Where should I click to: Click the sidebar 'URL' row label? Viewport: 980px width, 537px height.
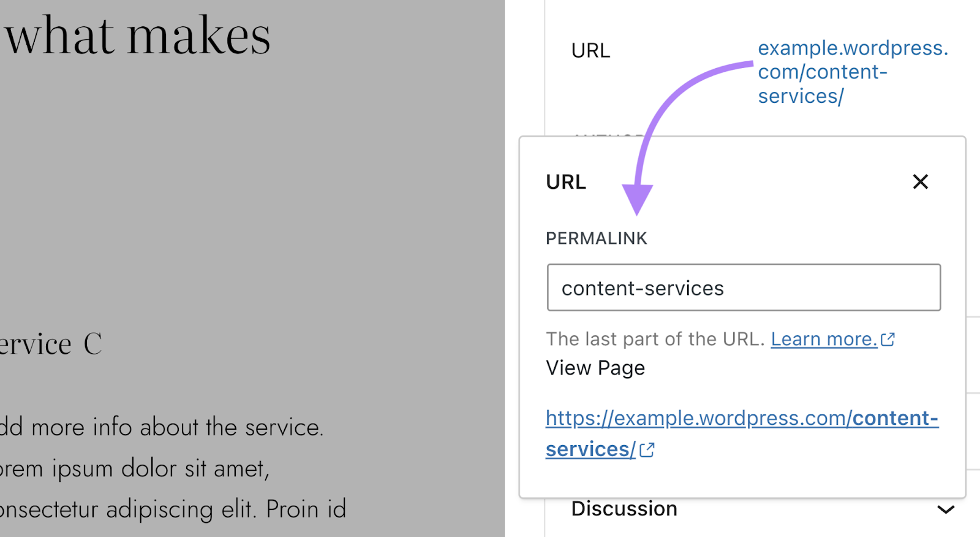tap(590, 51)
